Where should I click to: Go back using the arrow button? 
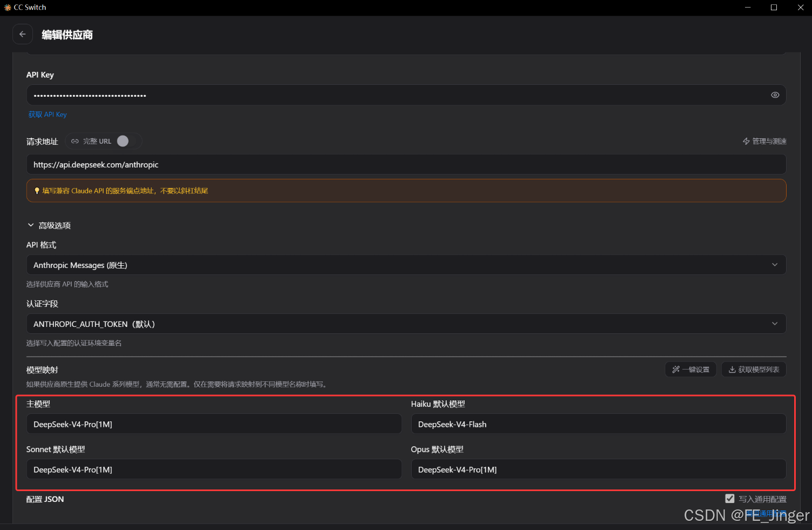[22, 34]
